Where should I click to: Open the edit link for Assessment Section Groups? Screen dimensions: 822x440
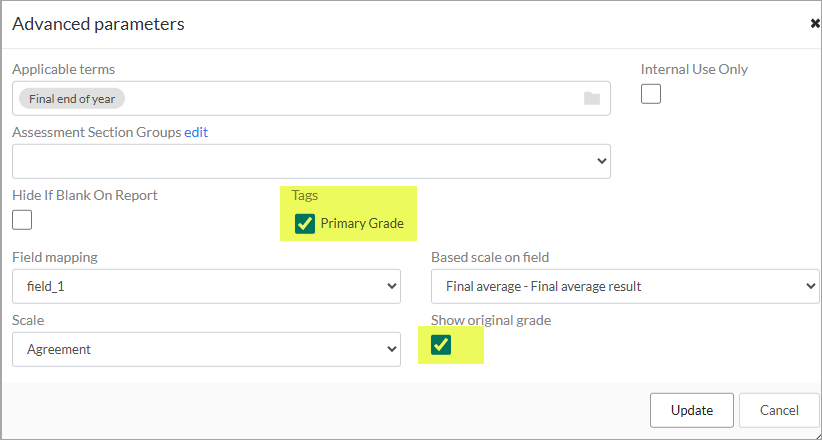(x=196, y=132)
